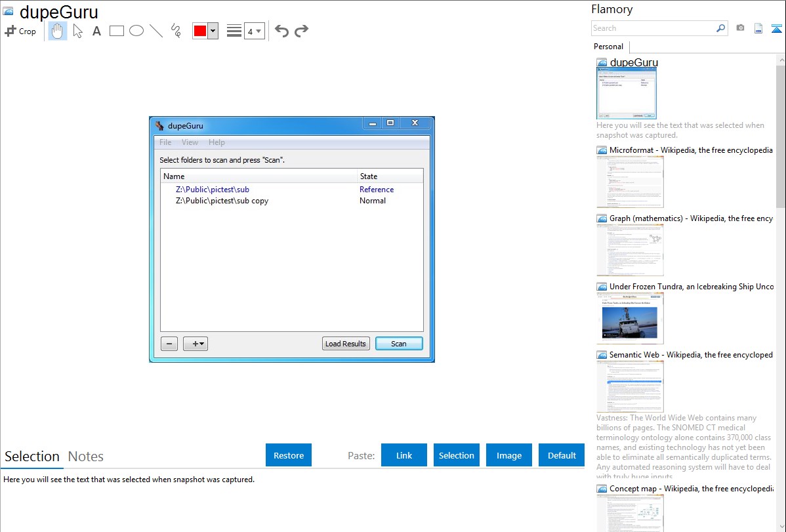
Task: Click the sidebar scroll-up arrow
Action: pos(781,60)
